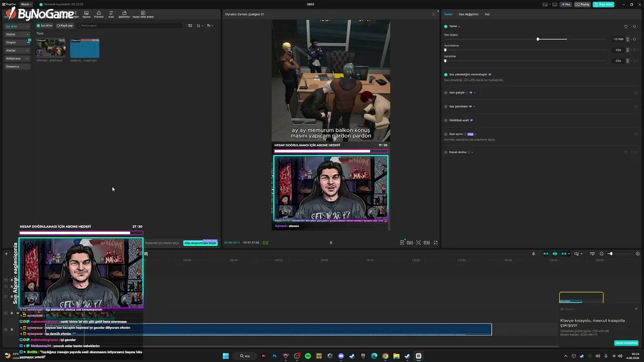Enable the Sesi ayırın checkbox
644x362 pixels.
(446, 134)
